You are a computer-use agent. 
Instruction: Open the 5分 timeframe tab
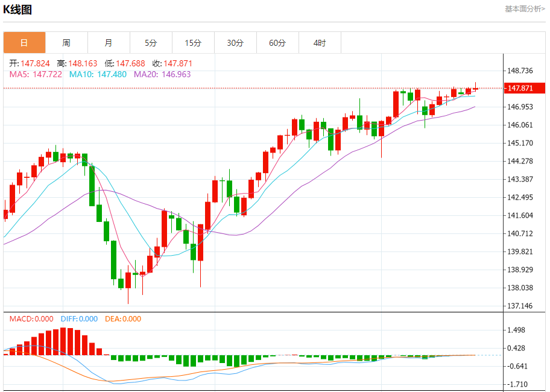[x=151, y=43]
